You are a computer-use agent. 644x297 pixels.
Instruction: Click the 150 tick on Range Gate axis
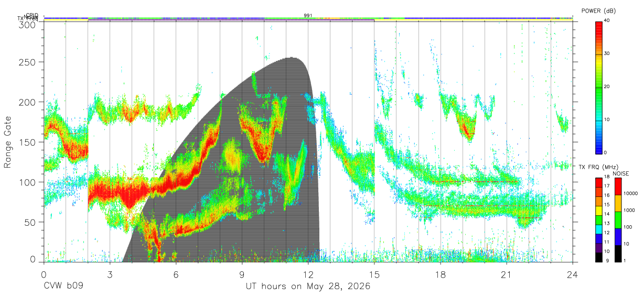[x=28, y=142]
